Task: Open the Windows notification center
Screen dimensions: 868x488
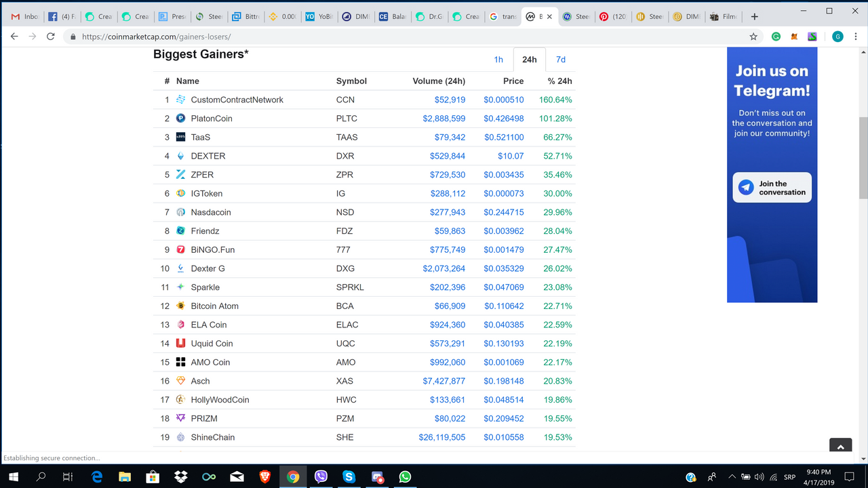Action: click(850, 476)
